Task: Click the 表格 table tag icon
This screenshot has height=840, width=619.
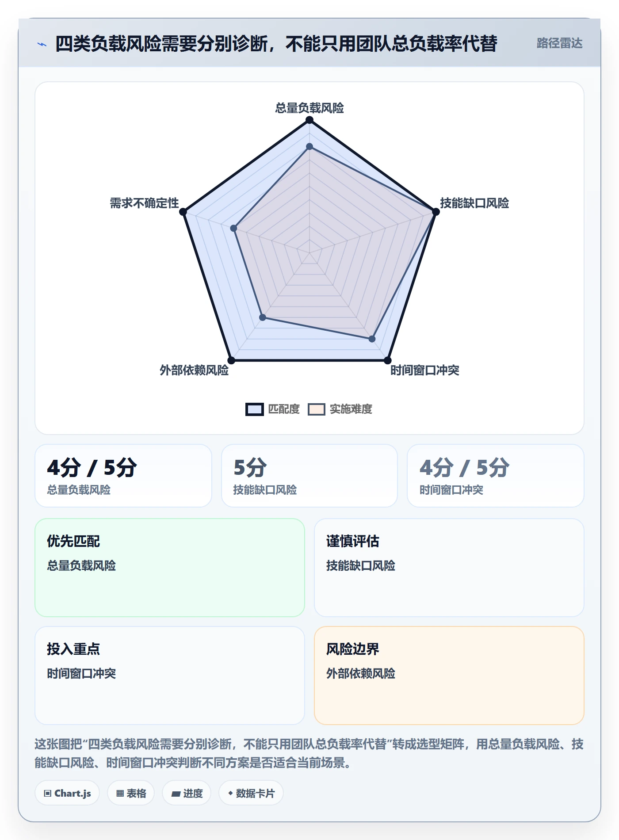Action: tap(120, 793)
